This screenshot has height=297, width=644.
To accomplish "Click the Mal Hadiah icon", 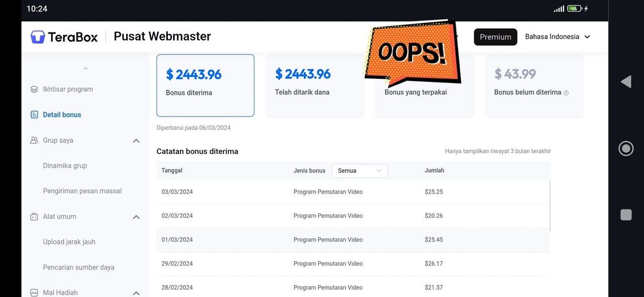I will pyautogui.click(x=35, y=293).
